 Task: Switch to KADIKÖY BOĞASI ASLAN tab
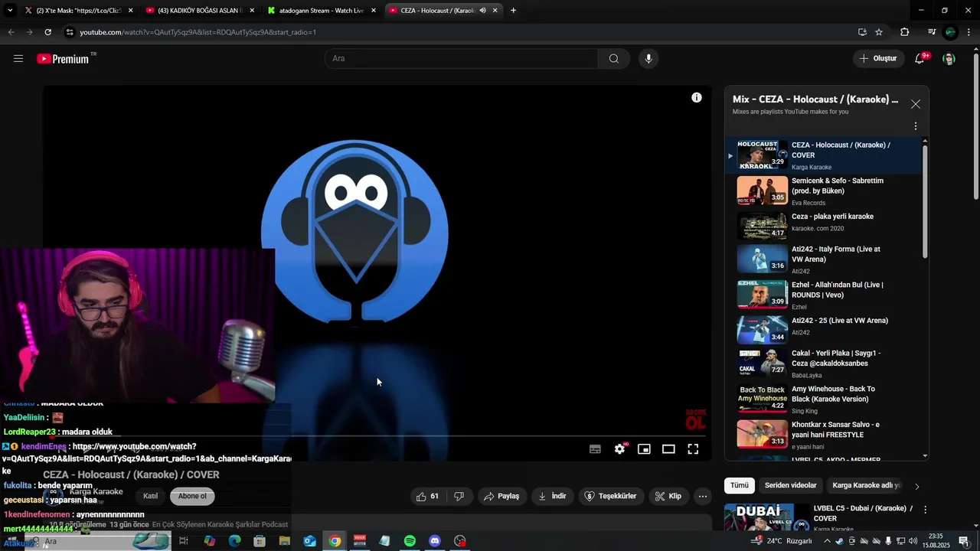199,11
